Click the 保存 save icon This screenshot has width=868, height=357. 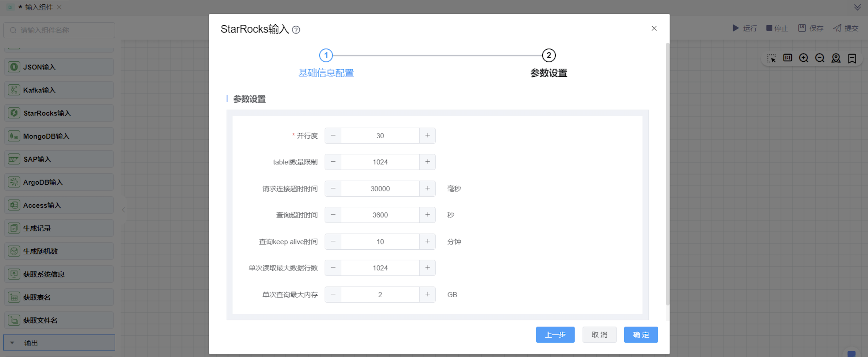point(802,28)
